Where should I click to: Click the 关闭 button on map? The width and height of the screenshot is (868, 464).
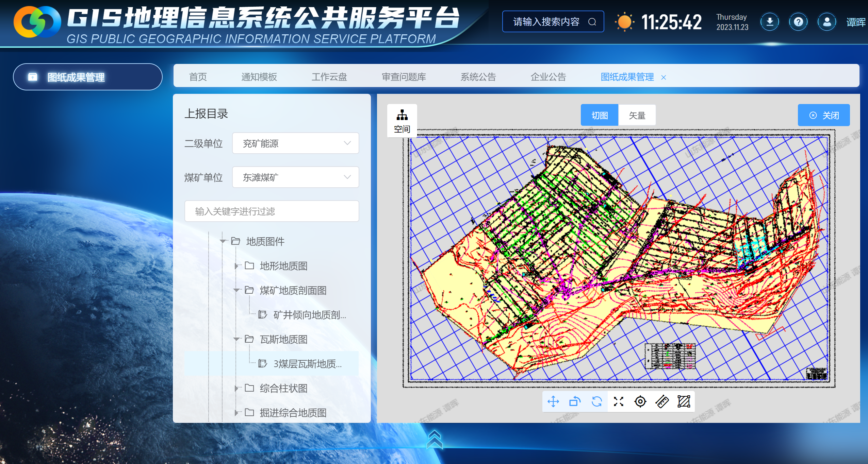[x=823, y=115]
